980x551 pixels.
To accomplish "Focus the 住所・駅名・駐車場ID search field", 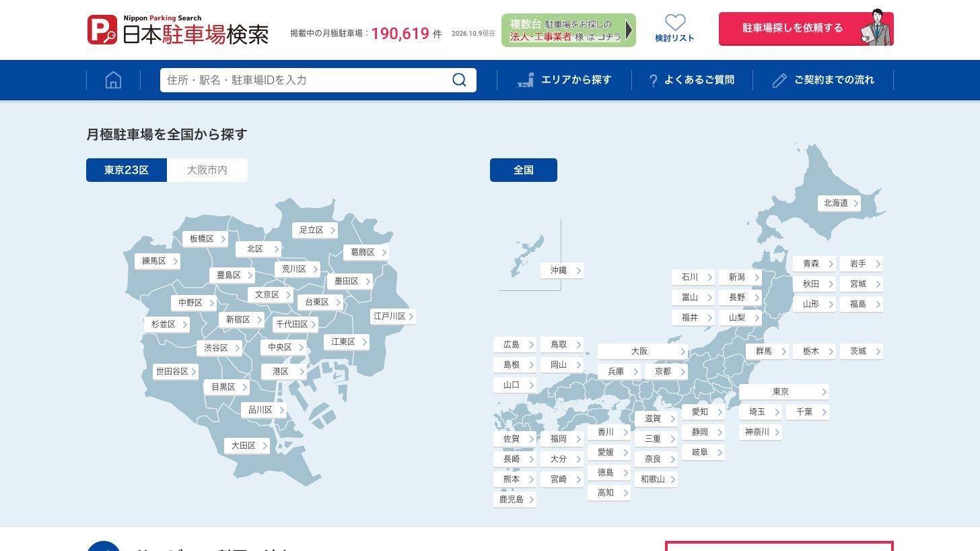I will pos(318,80).
